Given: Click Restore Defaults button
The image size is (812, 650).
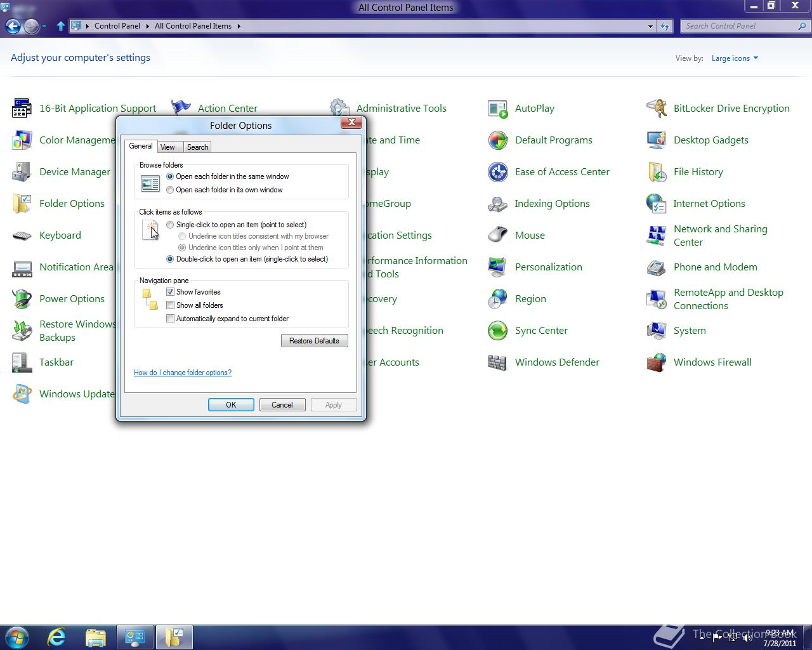Looking at the screenshot, I should [315, 341].
